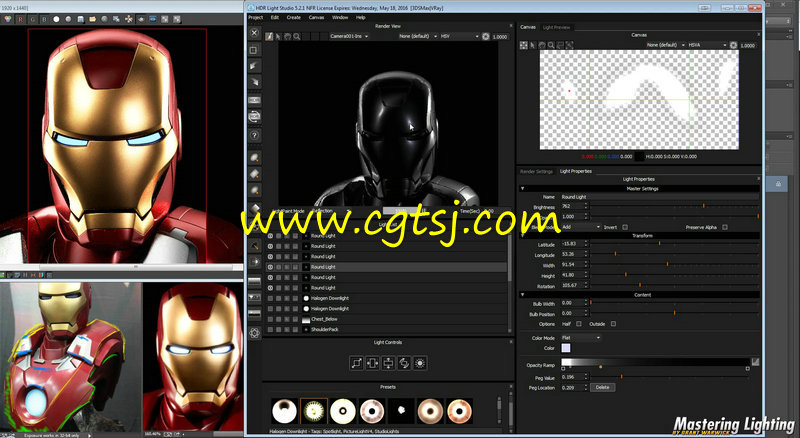Screen dimensions: 800x438
Task: Click the rotate light control button
Action: [x=404, y=363]
